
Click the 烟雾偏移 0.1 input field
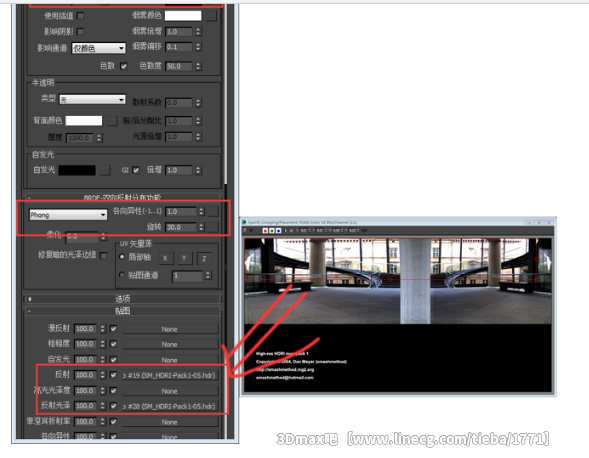179,47
